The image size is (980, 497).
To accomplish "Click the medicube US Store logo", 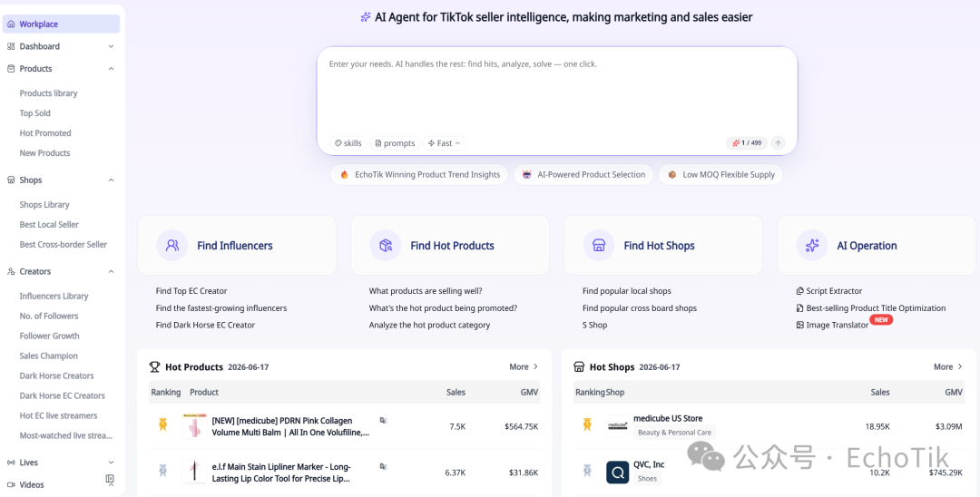I will (618, 426).
